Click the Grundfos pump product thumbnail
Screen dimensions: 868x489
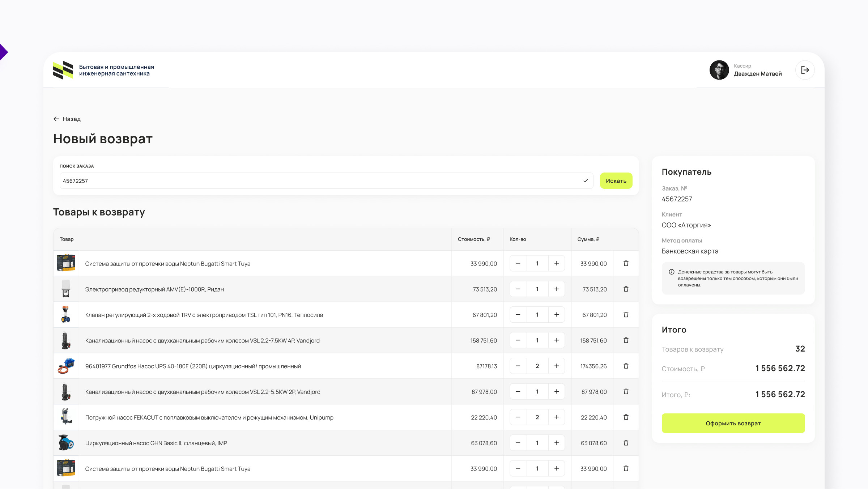pyautogui.click(x=66, y=366)
